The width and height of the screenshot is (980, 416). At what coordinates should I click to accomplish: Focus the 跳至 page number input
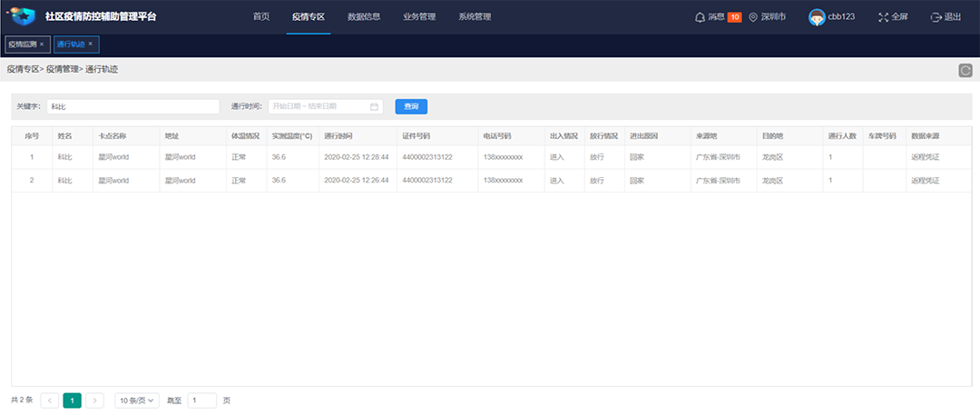click(201, 401)
